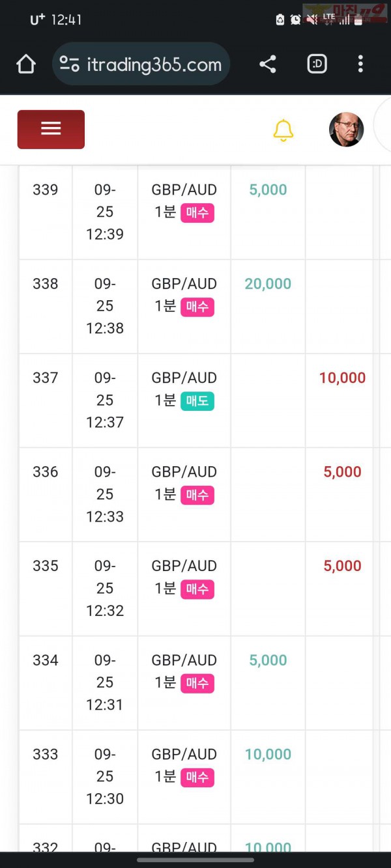Click the green 5,000 amount in row 334
The width and height of the screenshot is (391, 868).
(x=268, y=660)
